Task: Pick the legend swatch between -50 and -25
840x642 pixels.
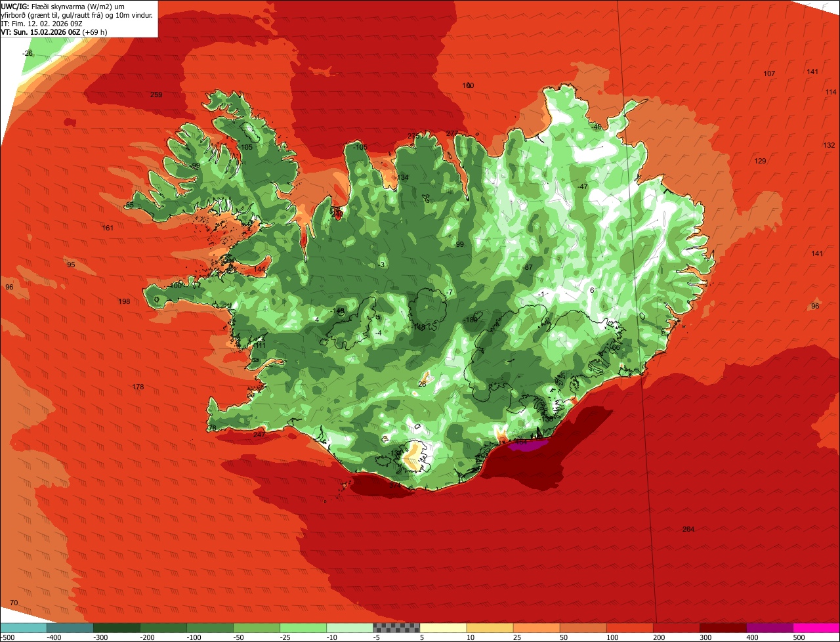Action: 257,628
